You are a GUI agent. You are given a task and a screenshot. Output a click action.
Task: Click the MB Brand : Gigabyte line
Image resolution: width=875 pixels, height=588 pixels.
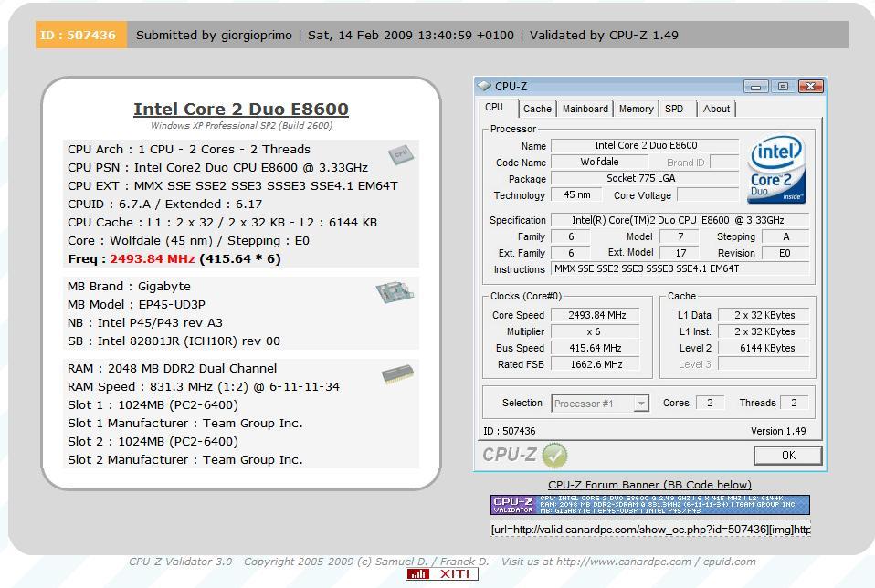(129, 286)
